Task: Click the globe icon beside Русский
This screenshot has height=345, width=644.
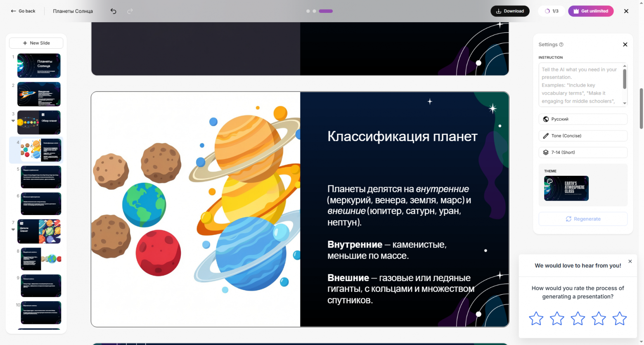Action: (546, 119)
